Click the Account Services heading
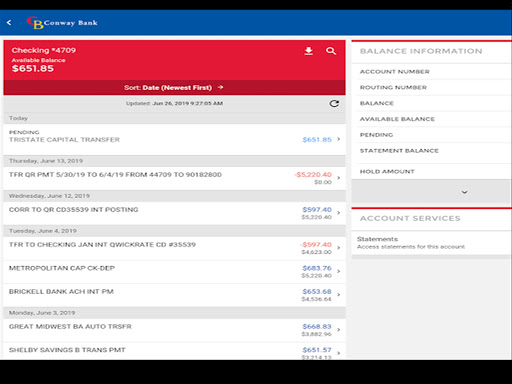 [410, 219]
